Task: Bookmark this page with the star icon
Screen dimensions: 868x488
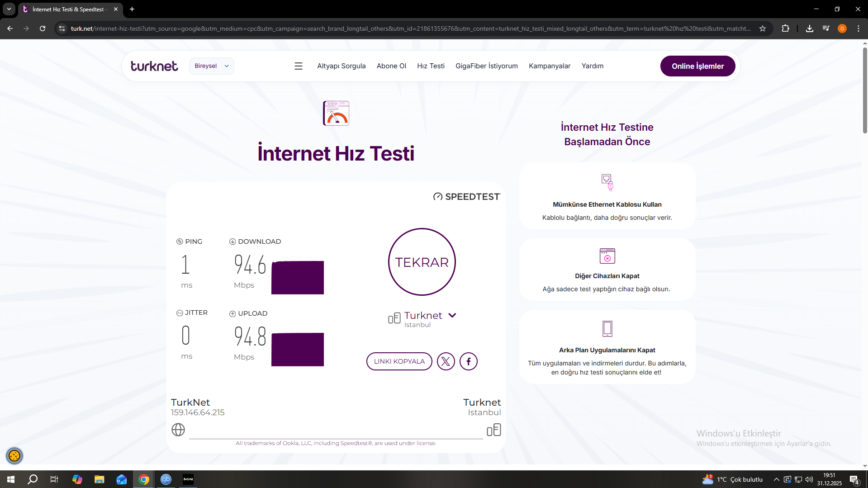Action: pos(763,28)
